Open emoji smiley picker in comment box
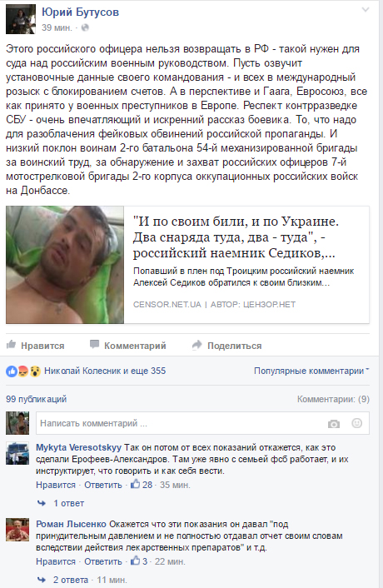This screenshot has height=588, width=383. pos(356,423)
